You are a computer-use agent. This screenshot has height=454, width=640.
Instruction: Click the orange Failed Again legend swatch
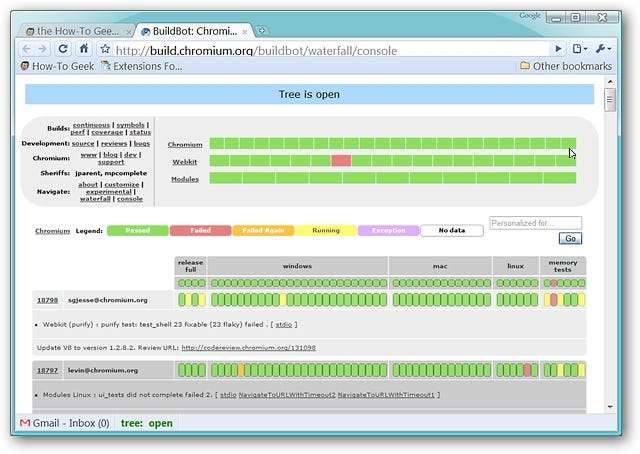pos(263,231)
